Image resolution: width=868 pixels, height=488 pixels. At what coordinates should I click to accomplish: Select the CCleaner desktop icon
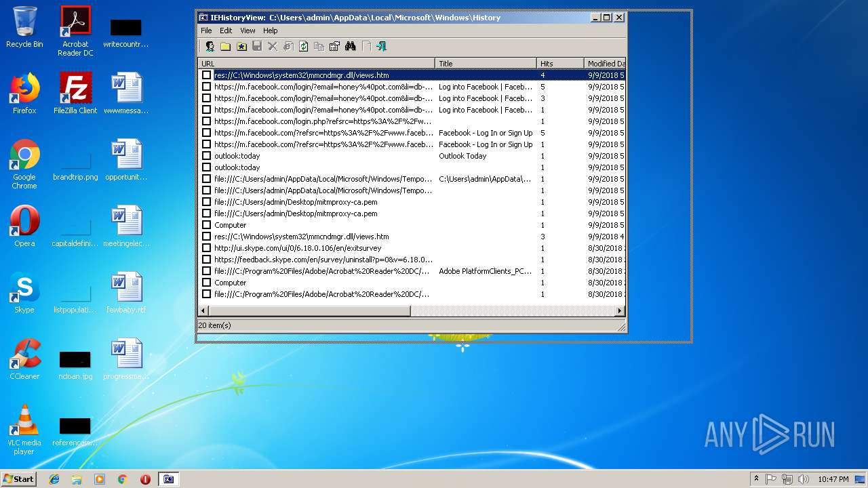(24, 359)
